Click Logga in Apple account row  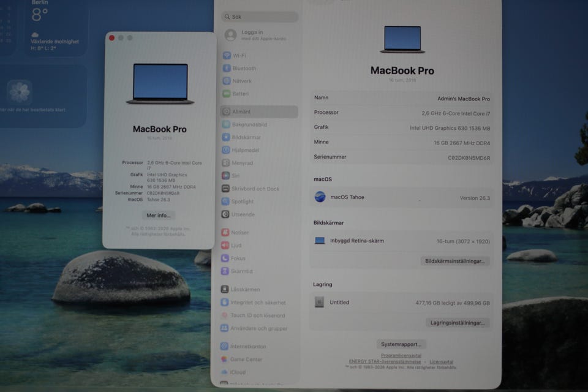point(258,35)
